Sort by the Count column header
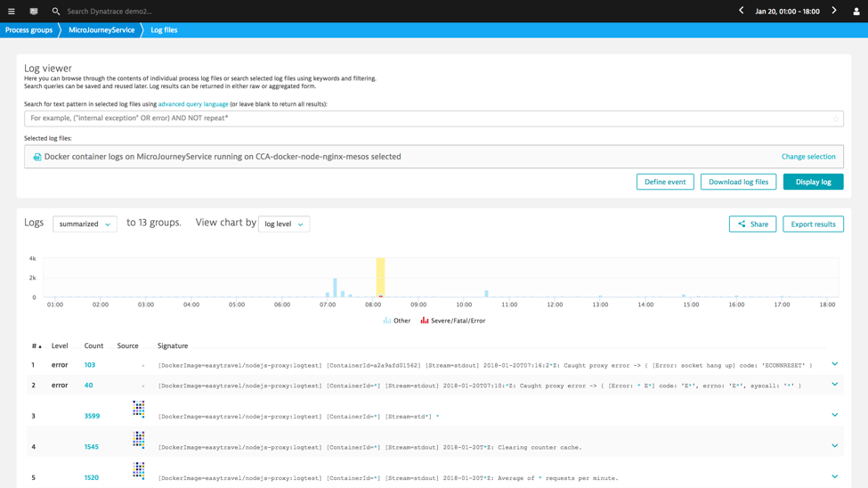Image resolution: width=868 pixels, height=488 pixels. [93, 346]
